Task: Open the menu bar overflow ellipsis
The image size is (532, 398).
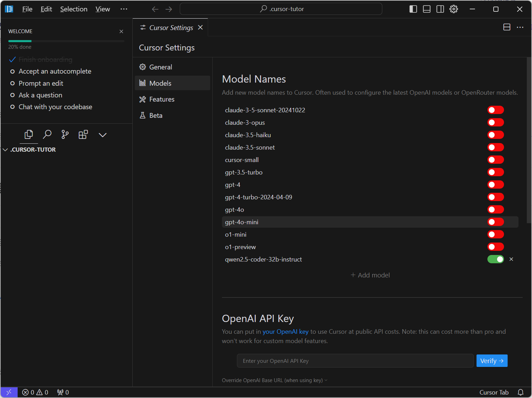Action: [x=124, y=9]
